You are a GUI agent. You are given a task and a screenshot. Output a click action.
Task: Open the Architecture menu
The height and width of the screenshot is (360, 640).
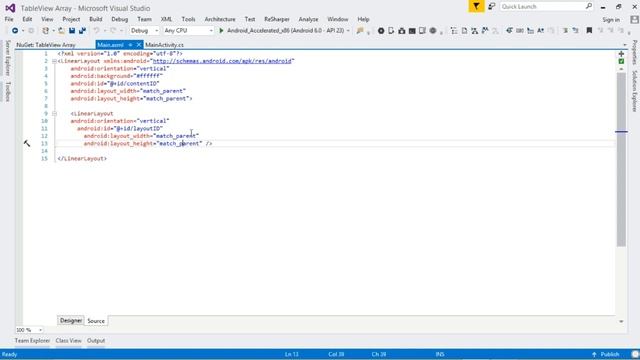point(220,19)
